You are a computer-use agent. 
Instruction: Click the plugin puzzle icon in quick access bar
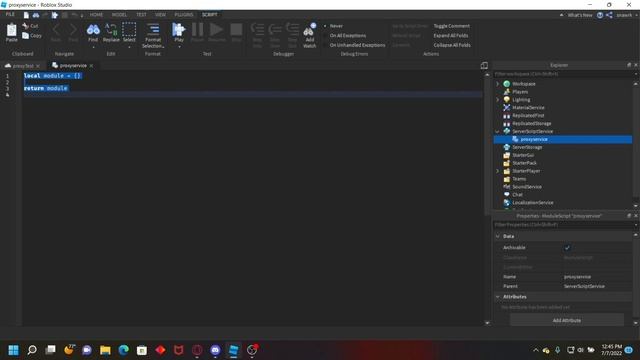[54, 15]
